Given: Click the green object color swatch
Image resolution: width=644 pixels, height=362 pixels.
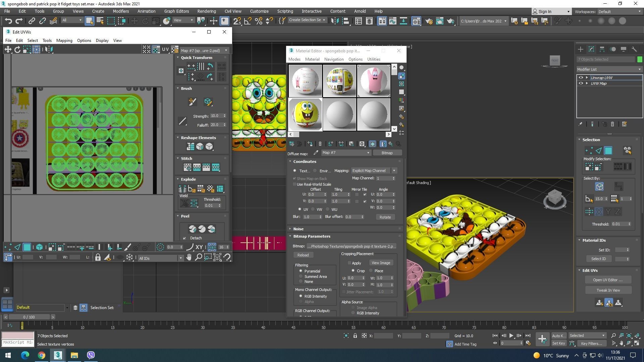Looking at the screenshot, I should coord(639,59).
